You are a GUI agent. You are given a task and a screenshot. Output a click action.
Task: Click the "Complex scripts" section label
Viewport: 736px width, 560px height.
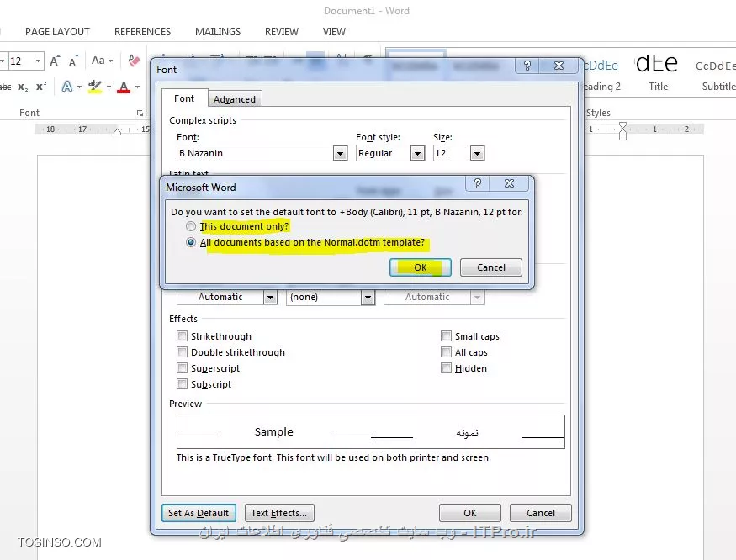click(203, 120)
